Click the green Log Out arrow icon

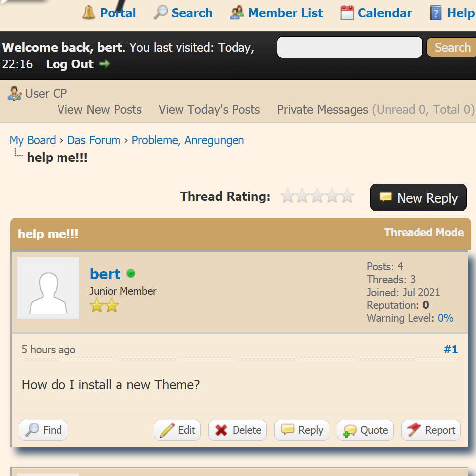[104, 64]
